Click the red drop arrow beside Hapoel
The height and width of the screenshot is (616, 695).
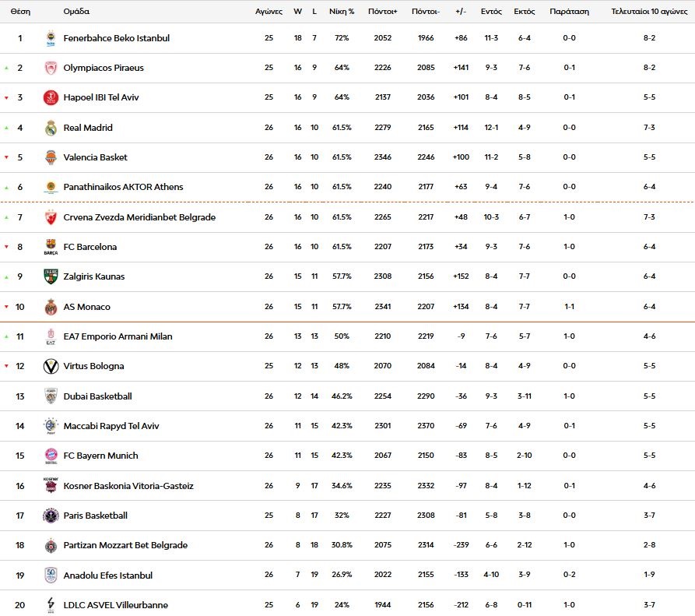(x=7, y=97)
